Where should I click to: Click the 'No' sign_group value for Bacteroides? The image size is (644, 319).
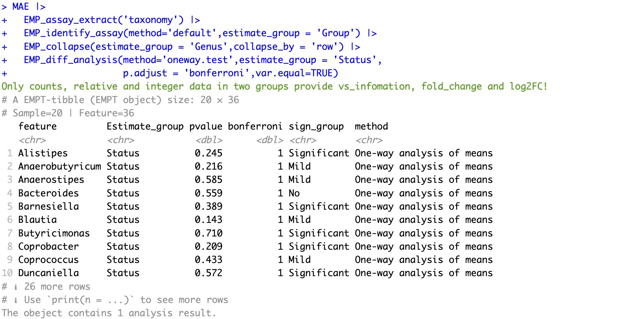[x=294, y=193]
